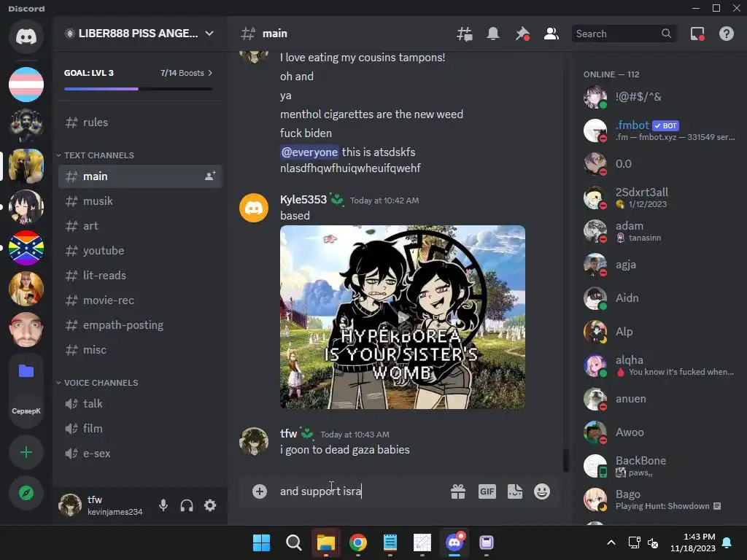Click the @everyone mention
Viewport: 747px width, 560px height.
(x=309, y=152)
